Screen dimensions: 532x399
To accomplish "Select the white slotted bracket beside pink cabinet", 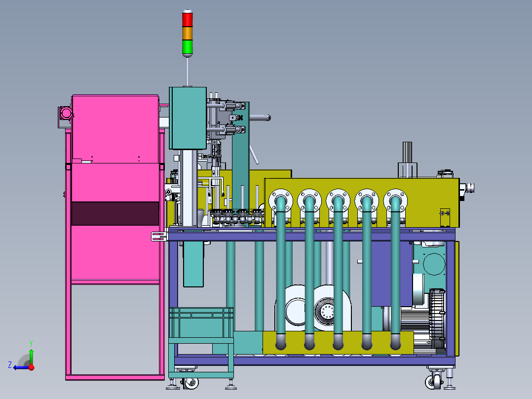I will click(159, 237).
